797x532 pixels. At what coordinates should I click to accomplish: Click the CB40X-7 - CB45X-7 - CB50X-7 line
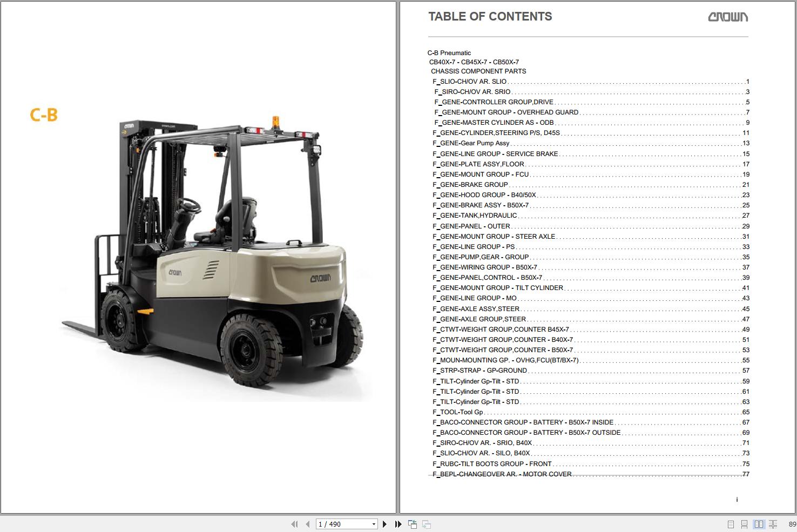[x=474, y=62]
